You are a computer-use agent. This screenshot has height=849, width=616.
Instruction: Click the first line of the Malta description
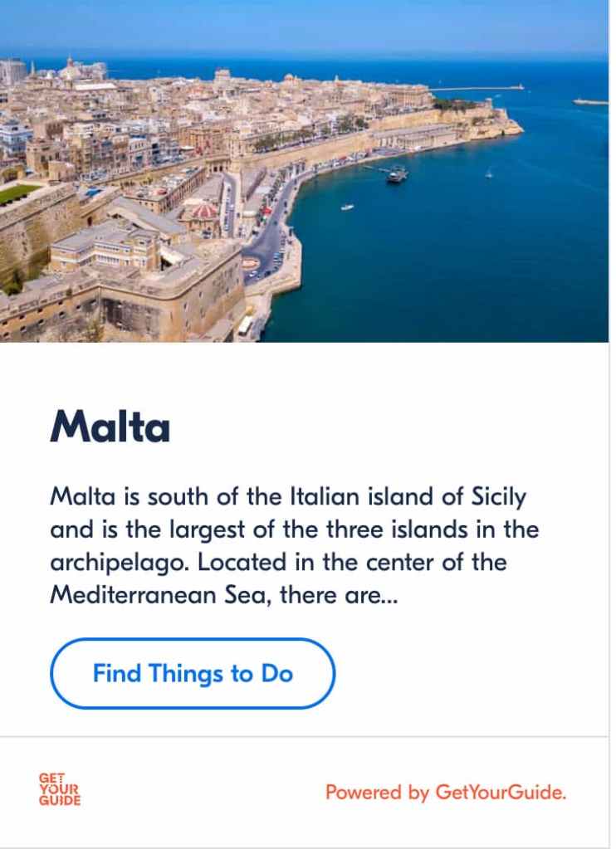[x=288, y=497]
